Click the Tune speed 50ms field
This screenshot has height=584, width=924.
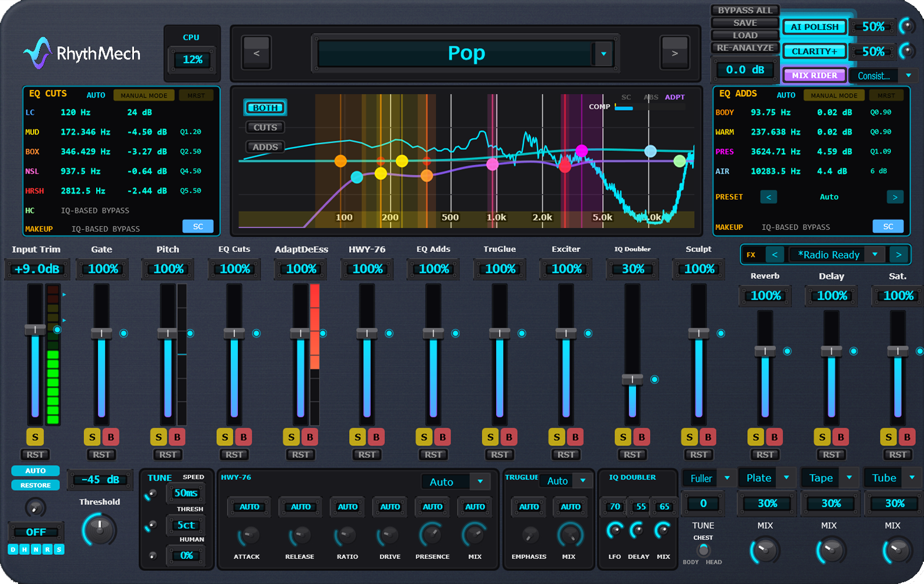(x=186, y=493)
